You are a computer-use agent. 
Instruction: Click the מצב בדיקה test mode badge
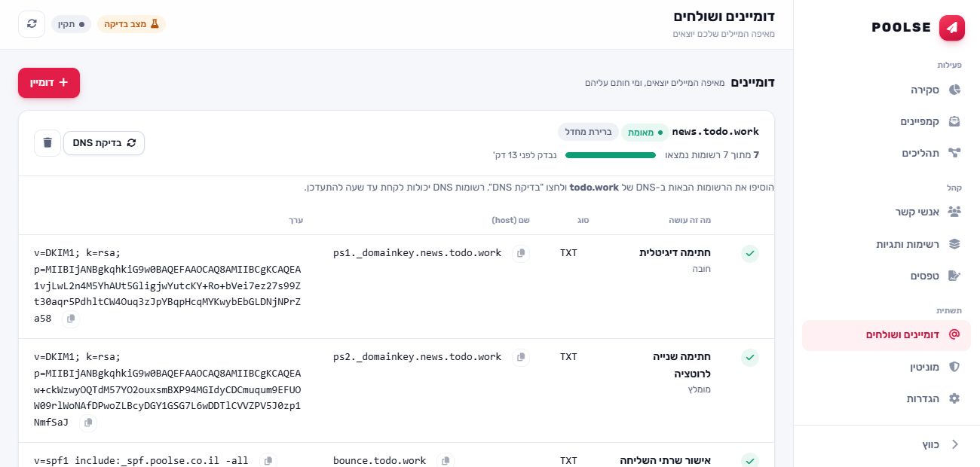coord(132,24)
